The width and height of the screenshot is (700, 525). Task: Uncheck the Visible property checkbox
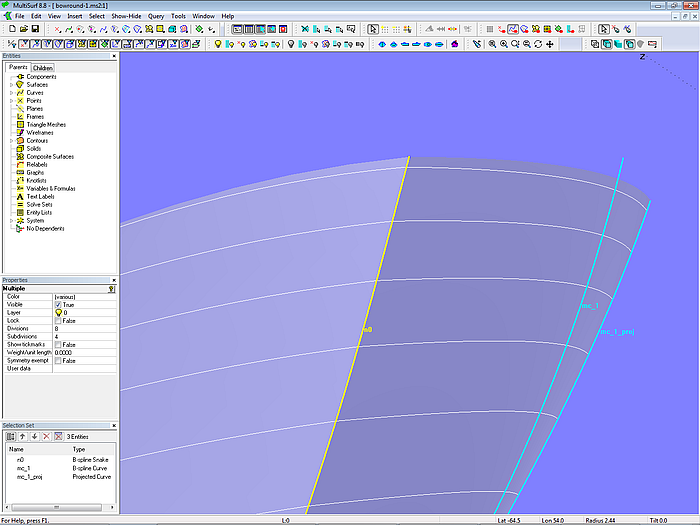[58, 304]
